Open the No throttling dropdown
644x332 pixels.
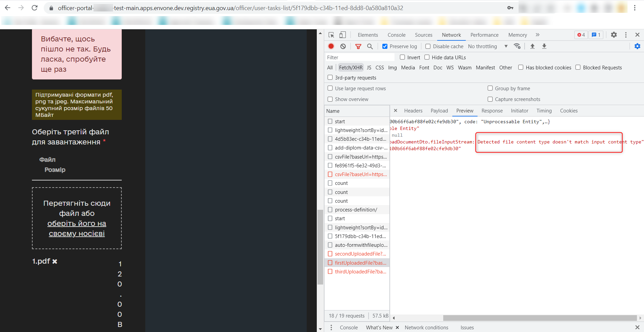(x=488, y=46)
